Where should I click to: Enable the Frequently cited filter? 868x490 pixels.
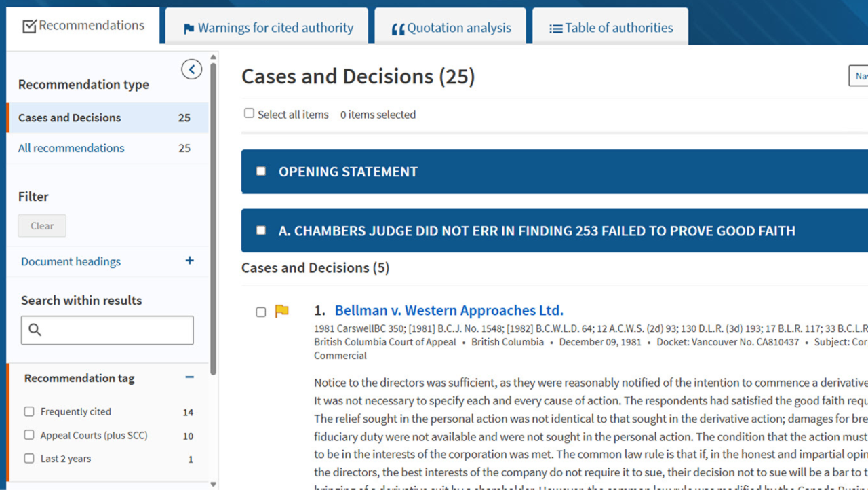tap(29, 411)
